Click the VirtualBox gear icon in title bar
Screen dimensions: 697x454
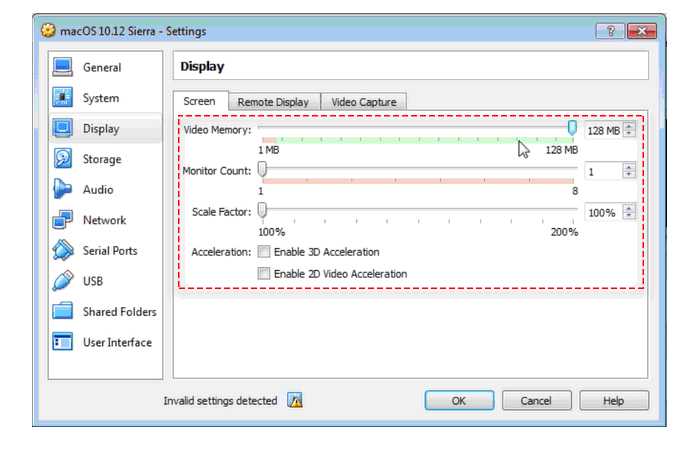point(48,31)
